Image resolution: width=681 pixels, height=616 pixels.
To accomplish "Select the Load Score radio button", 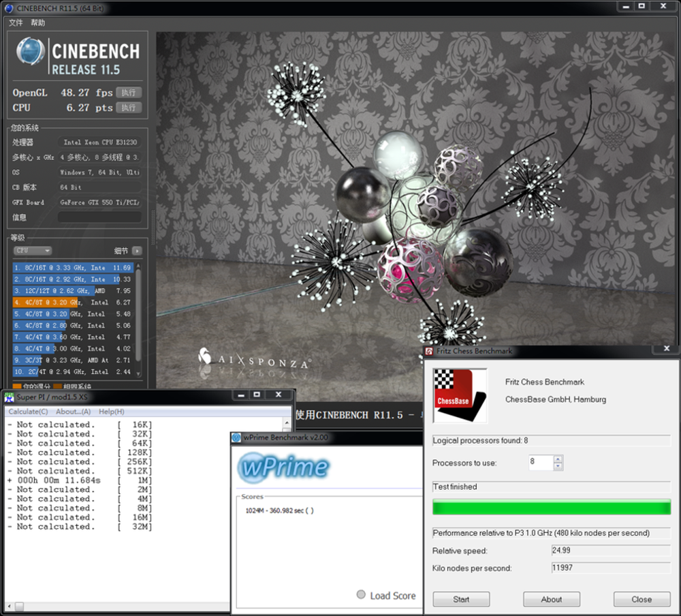I will pos(361,595).
